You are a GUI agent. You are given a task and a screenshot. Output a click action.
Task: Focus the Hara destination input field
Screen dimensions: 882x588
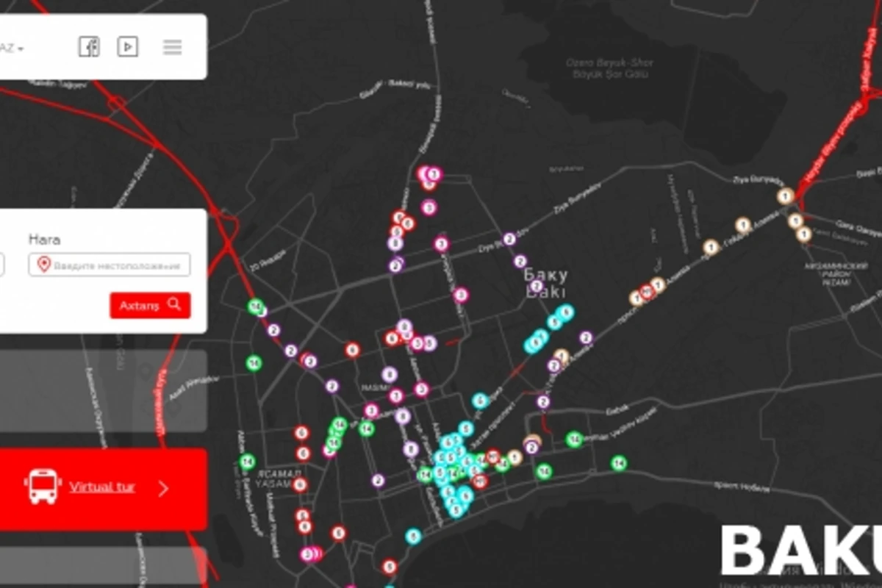pos(110,265)
